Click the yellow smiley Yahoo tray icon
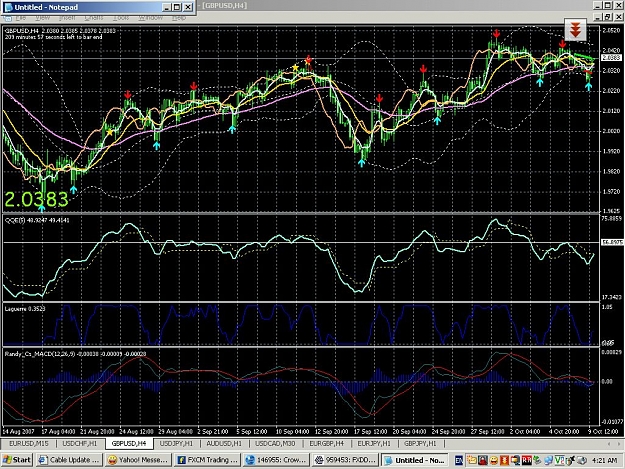 coord(493,461)
